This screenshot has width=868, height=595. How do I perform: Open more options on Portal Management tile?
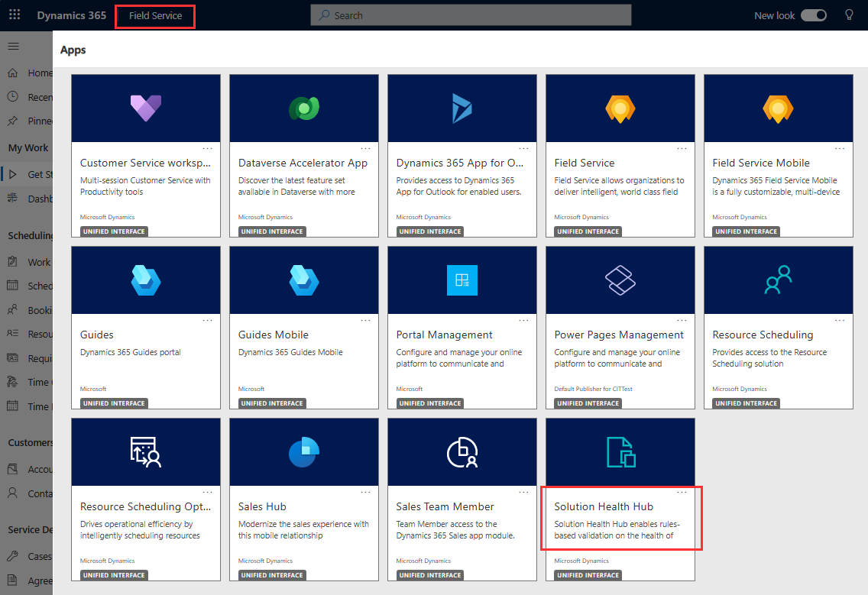pyautogui.click(x=523, y=321)
